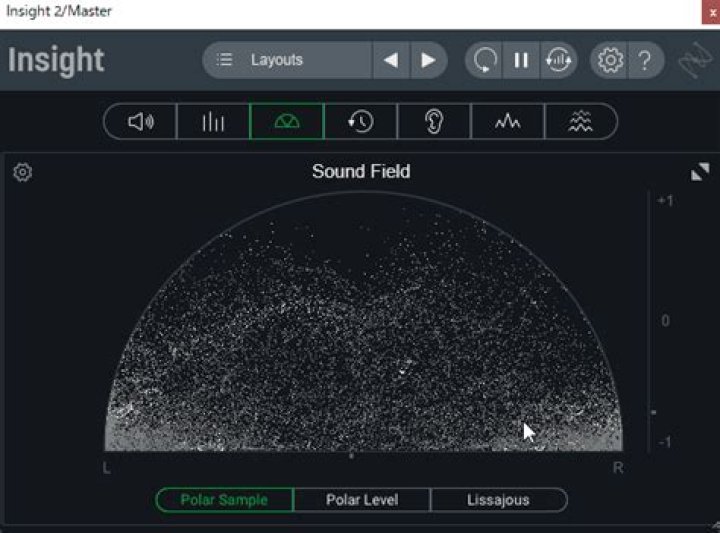Switch to Polar Sample mode
The height and width of the screenshot is (533, 720).
[x=225, y=500]
